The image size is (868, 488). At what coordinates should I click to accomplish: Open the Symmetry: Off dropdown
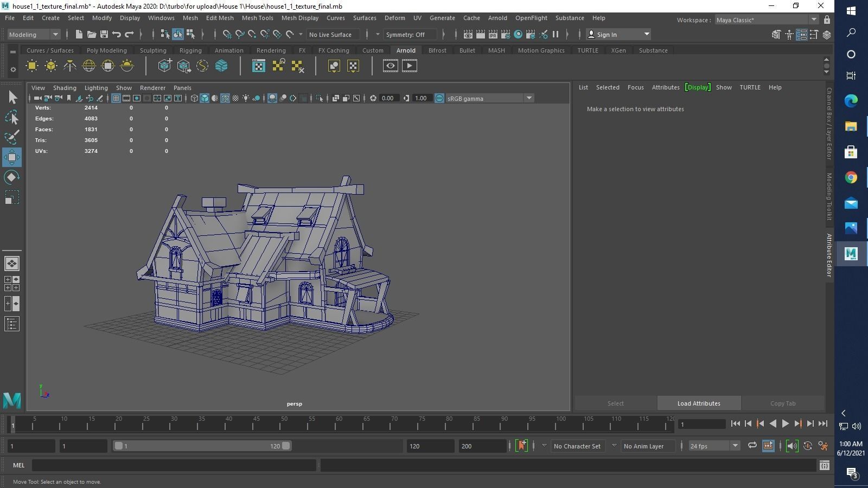coord(410,34)
